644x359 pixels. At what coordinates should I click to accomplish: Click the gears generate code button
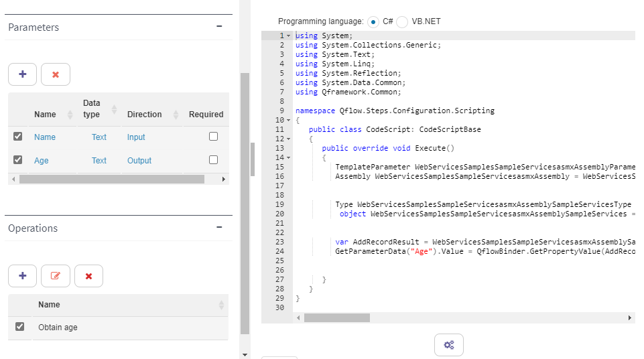pyautogui.click(x=449, y=345)
